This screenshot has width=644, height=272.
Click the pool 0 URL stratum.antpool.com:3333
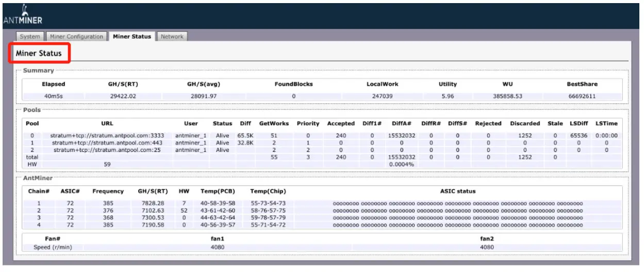(107, 135)
